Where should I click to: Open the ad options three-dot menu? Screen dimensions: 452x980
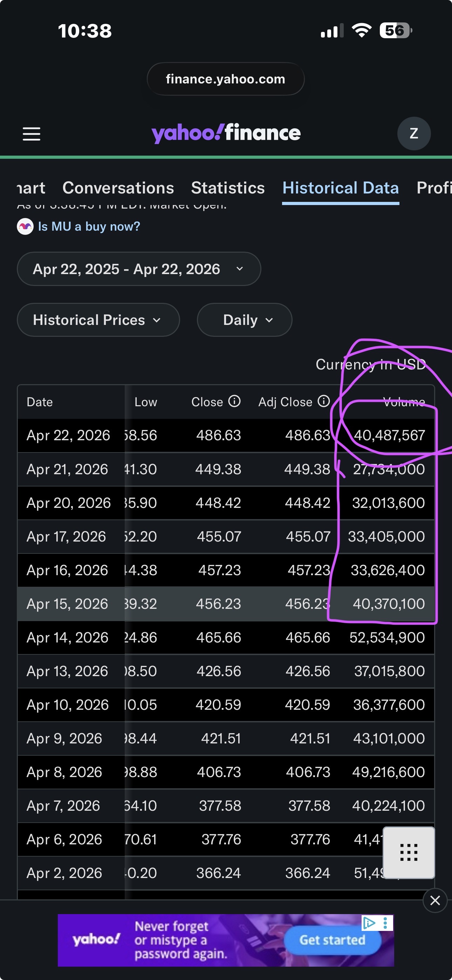(x=385, y=923)
